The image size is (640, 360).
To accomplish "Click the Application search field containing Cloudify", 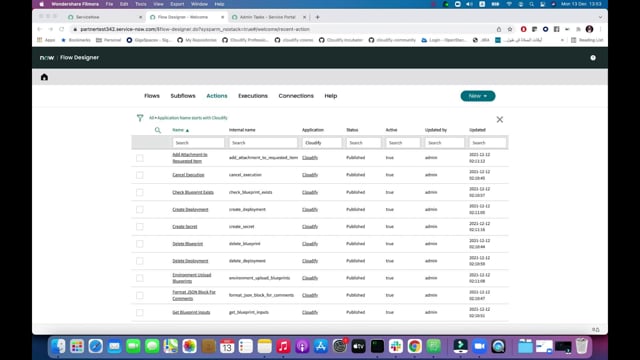I will tap(322, 143).
